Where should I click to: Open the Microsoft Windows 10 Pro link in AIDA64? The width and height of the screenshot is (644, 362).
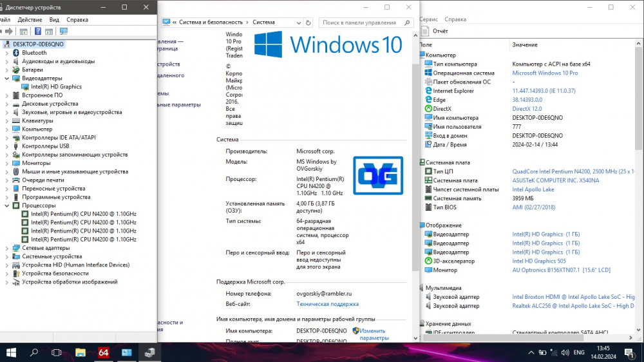545,73
